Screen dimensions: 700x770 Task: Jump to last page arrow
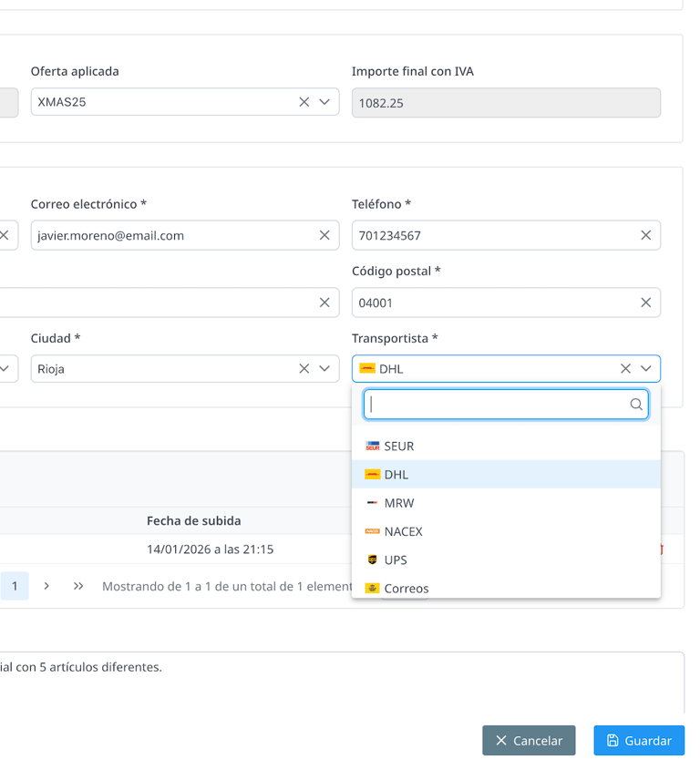(x=78, y=586)
